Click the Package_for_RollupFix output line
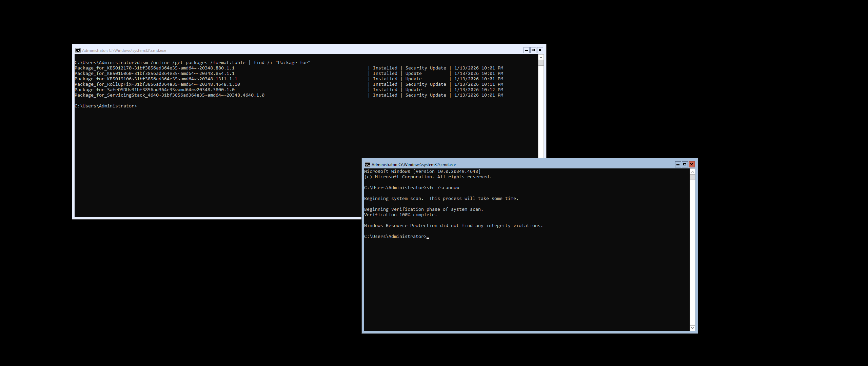This screenshot has height=366, width=868. [x=157, y=84]
